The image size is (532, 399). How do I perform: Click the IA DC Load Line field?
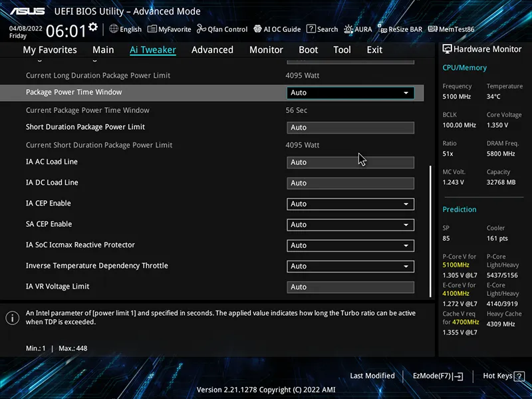(x=350, y=184)
